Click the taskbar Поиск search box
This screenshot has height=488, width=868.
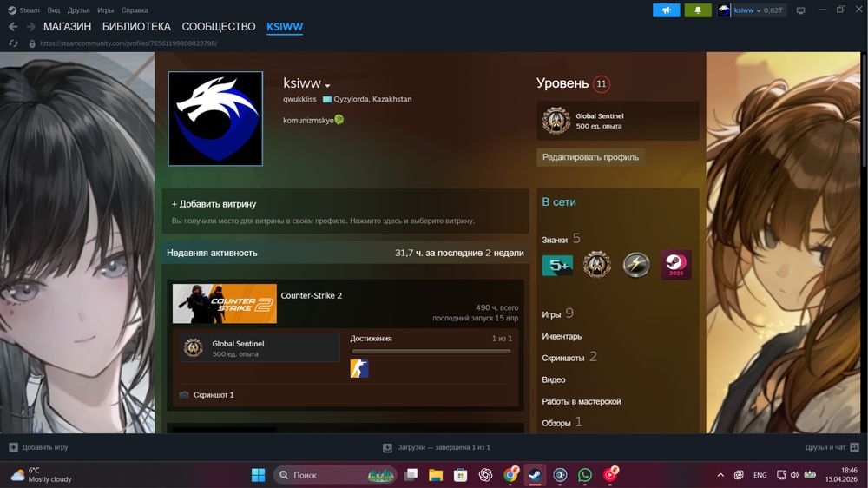point(334,475)
